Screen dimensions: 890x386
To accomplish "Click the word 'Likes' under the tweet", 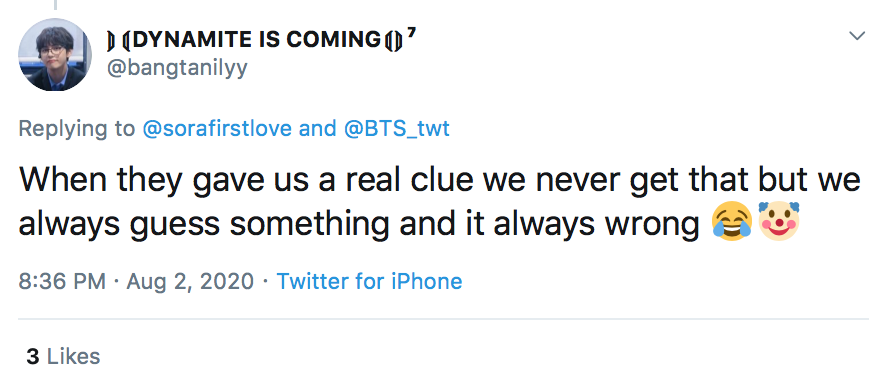I will point(73,356).
